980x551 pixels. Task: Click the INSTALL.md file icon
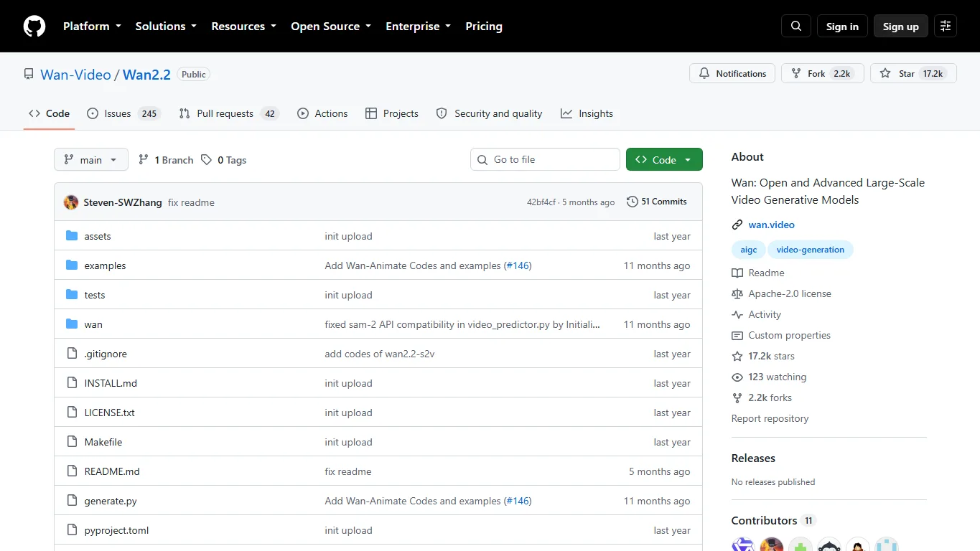(x=72, y=383)
